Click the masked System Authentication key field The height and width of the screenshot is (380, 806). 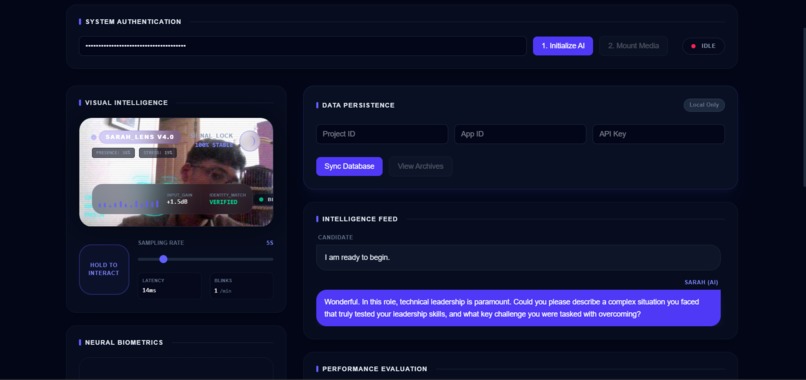click(x=303, y=46)
